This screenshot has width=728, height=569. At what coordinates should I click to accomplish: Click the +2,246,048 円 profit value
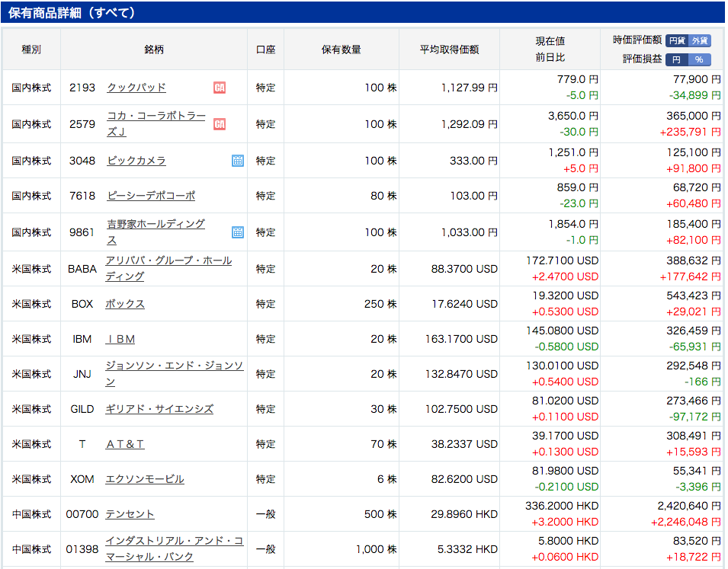[x=686, y=523]
